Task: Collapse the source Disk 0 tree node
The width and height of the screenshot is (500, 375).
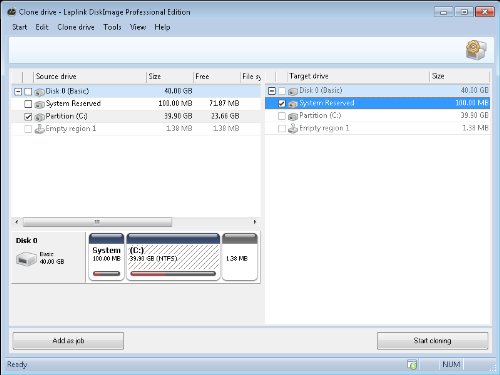Action: click(18, 91)
